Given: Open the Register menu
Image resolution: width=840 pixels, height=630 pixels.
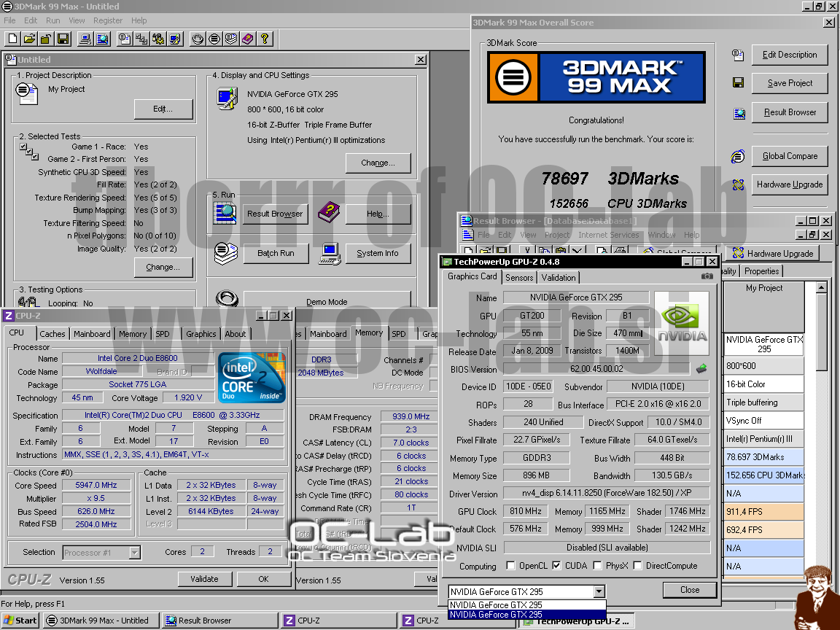Looking at the screenshot, I should (x=108, y=20).
